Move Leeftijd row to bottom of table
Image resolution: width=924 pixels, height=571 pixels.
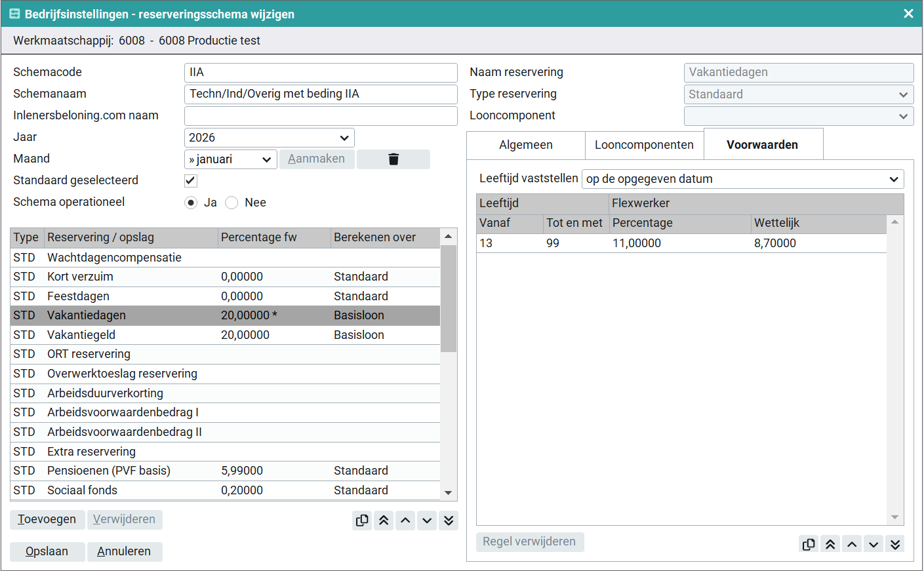coord(895,544)
